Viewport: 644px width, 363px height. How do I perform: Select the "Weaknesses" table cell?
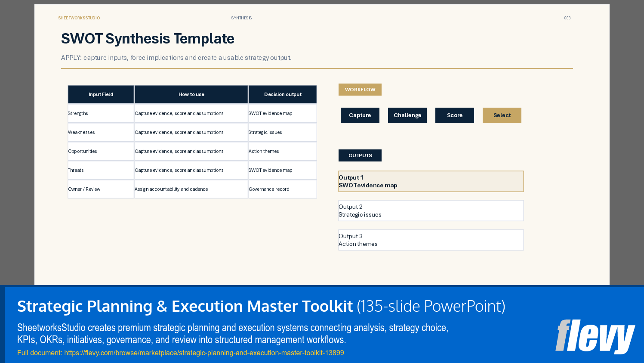(x=101, y=132)
